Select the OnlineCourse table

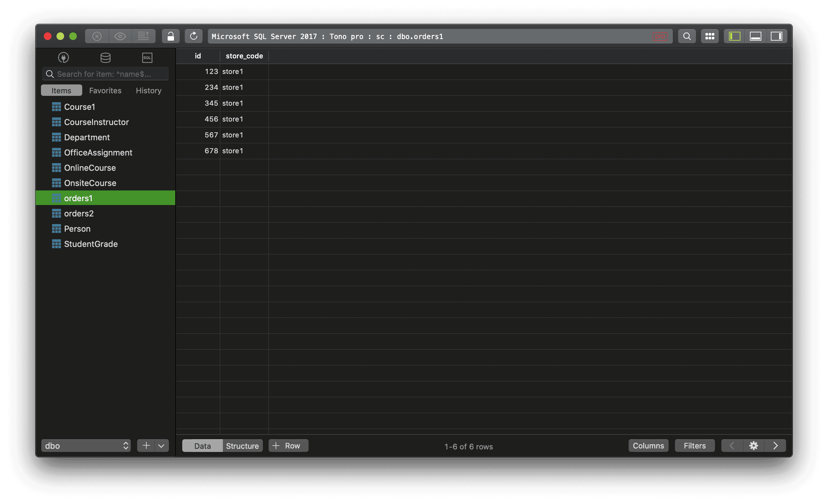(105, 168)
